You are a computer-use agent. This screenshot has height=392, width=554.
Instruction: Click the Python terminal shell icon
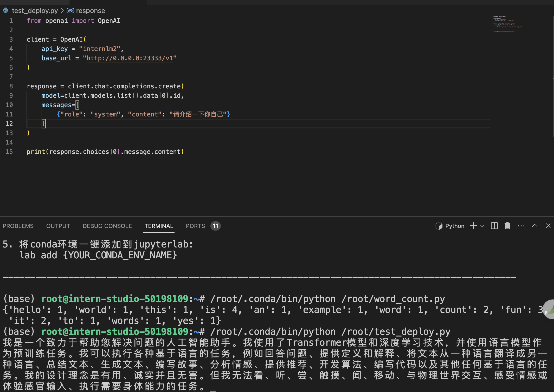click(439, 226)
